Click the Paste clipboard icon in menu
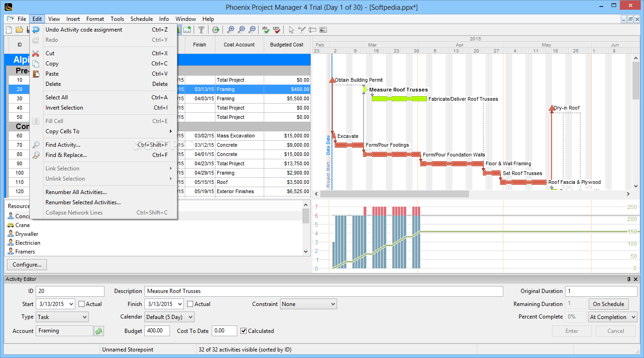 pos(36,74)
